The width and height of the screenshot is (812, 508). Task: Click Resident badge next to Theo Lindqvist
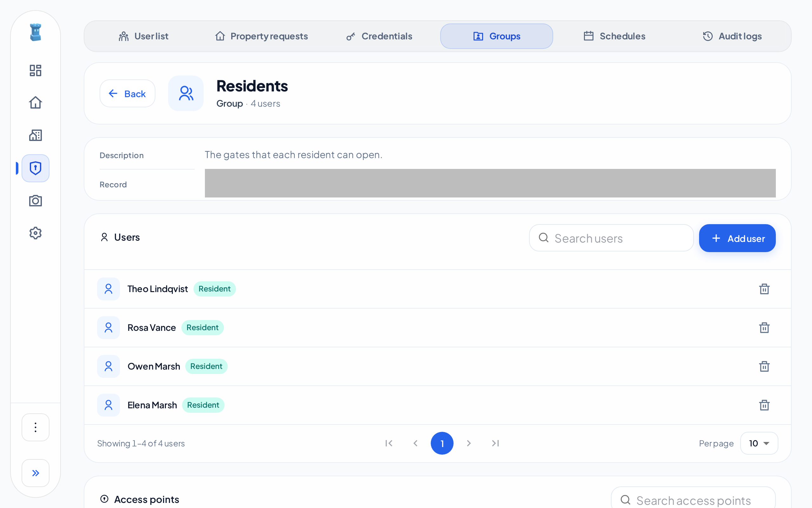click(214, 289)
